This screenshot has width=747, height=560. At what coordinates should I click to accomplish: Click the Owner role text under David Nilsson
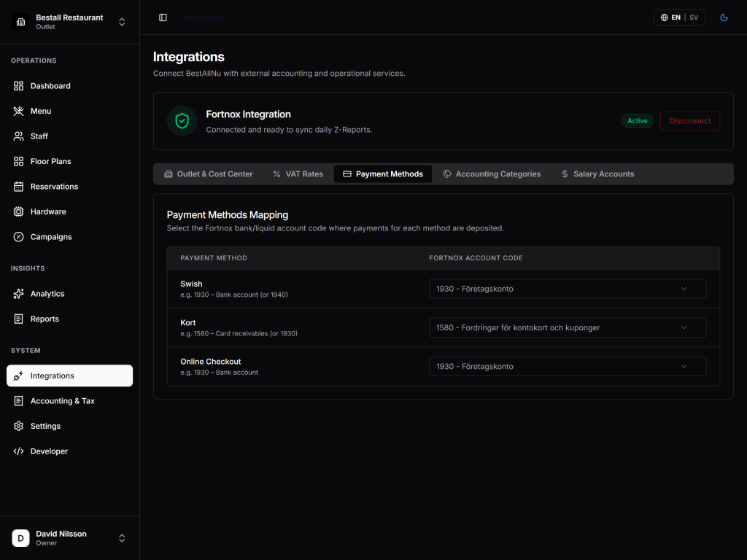coord(46,543)
